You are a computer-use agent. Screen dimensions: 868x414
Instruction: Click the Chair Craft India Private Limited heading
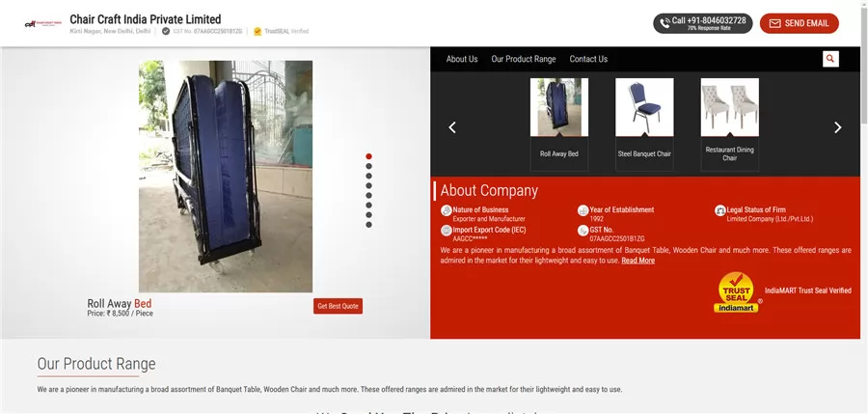[145, 19]
